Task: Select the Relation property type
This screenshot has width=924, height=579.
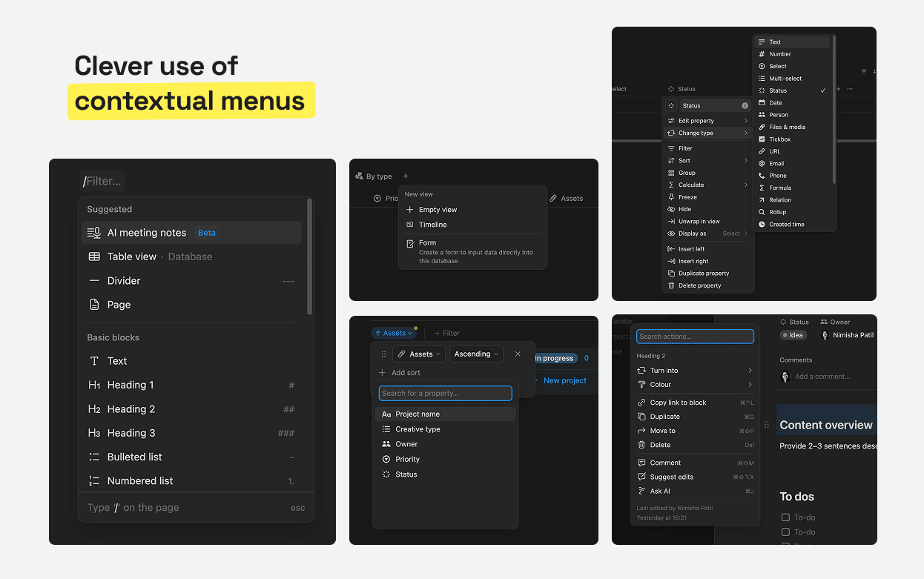Action: click(x=791, y=200)
